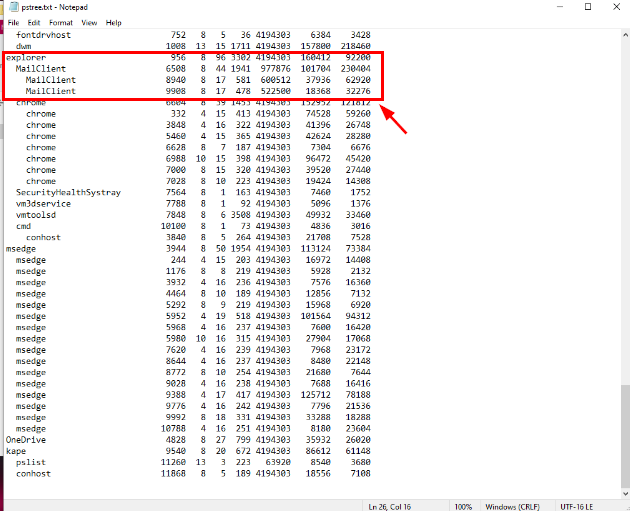The width and height of the screenshot is (630, 511).
Task: Click msedge row with PID 1176
Action: [193, 271]
